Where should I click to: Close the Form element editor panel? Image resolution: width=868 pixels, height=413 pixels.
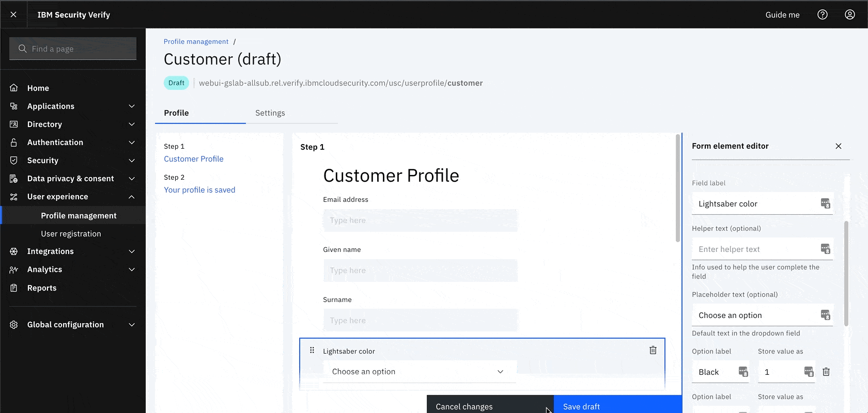(839, 146)
